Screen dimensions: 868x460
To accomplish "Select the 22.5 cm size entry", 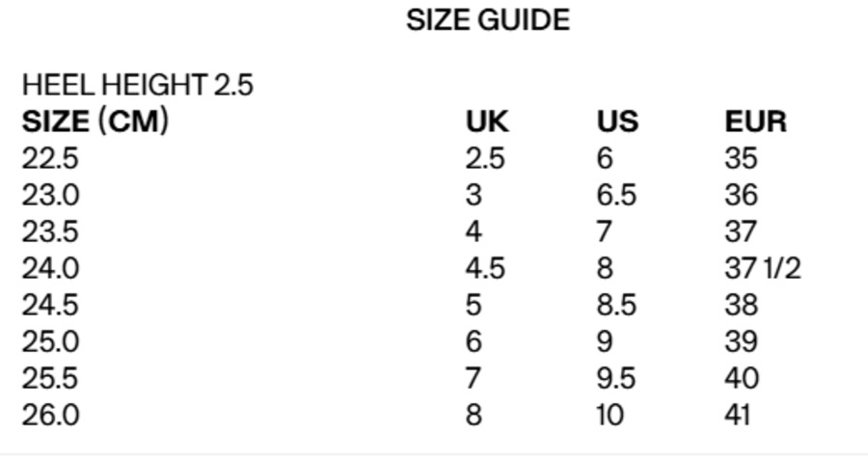I will pyautogui.click(x=49, y=158).
